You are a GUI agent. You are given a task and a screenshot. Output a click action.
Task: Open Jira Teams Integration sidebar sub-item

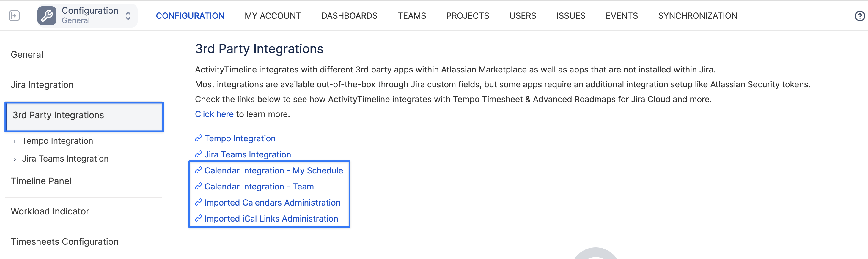click(x=65, y=159)
